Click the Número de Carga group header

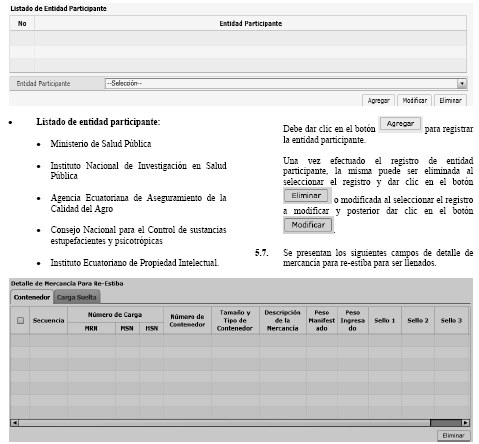115,315
